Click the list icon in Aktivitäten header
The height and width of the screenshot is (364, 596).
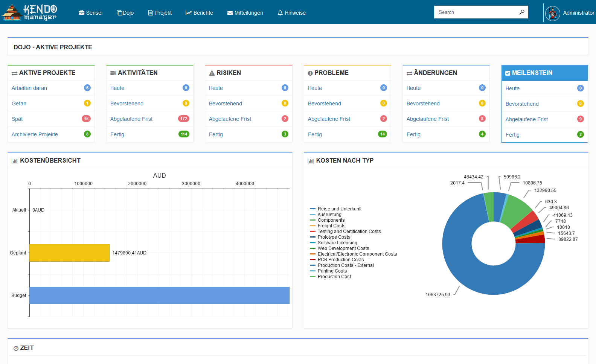[113, 73]
